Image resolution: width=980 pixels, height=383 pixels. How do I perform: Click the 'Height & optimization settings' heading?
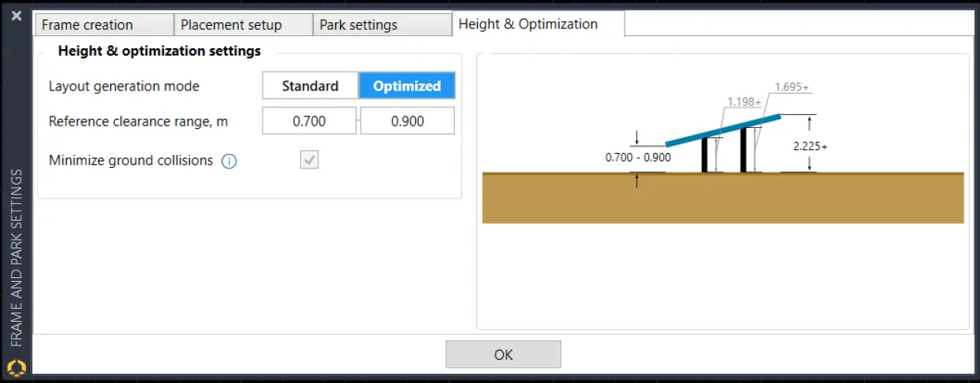159,51
